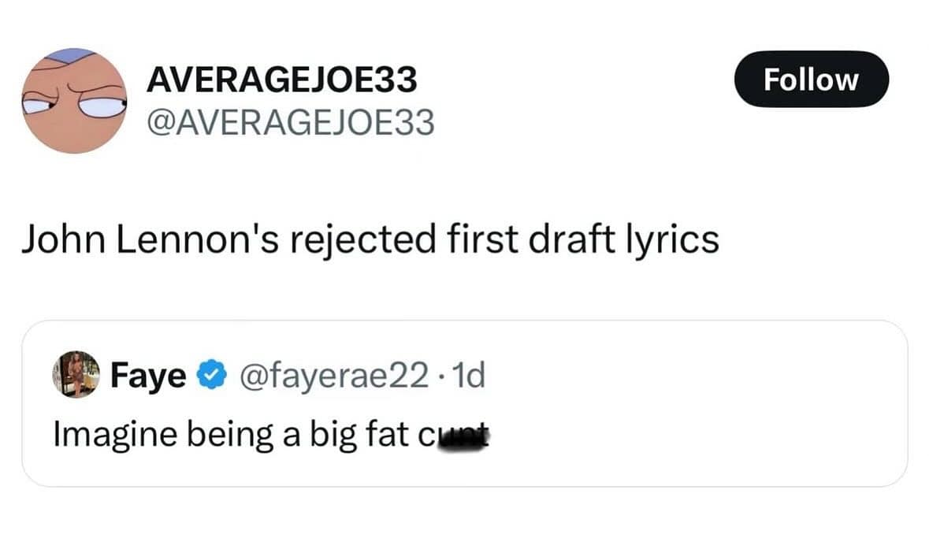Click the '1d' timestamp on Faye's tweet
The image size is (929, 560).
pyautogui.click(x=470, y=375)
